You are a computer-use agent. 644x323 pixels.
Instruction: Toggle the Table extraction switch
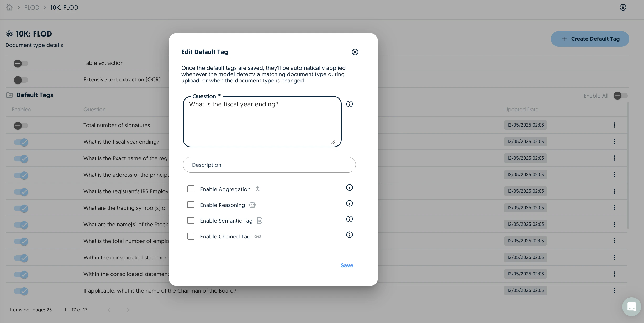[21, 63]
